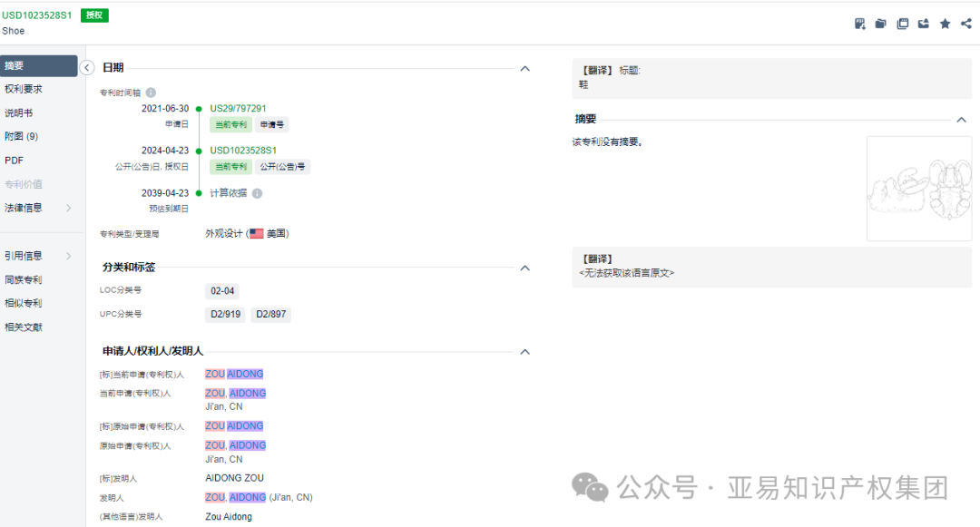Open application number link US29/797291

point(237,107)
